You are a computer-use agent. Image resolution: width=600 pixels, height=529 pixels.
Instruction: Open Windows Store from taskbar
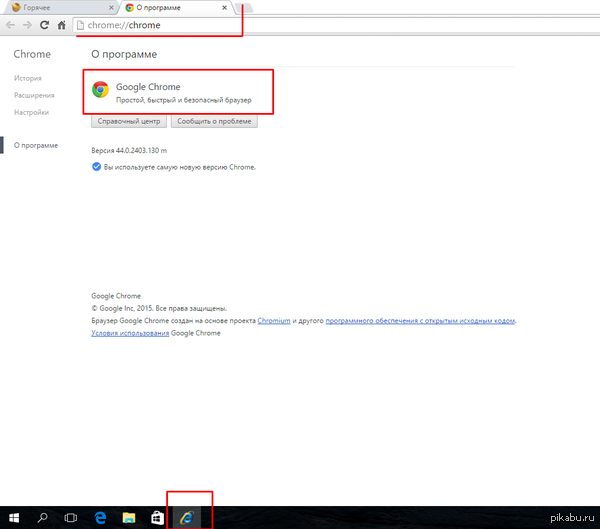point(157,518)
